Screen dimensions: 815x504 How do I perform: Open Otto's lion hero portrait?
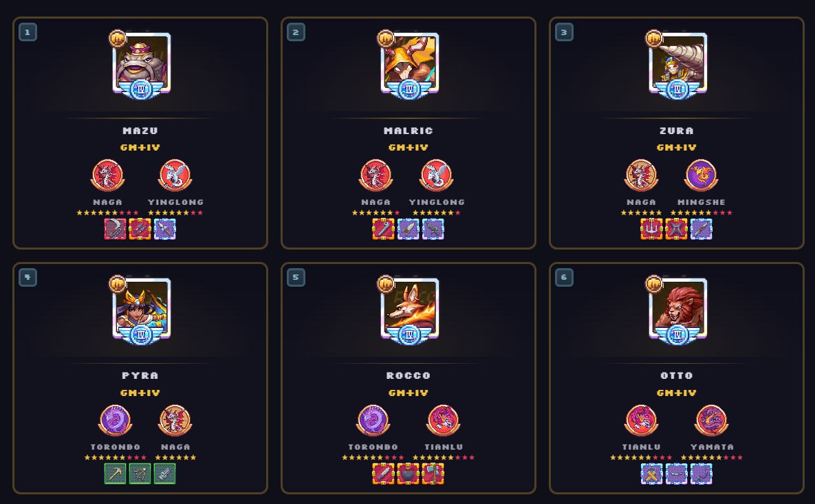[x=677, y=308]
